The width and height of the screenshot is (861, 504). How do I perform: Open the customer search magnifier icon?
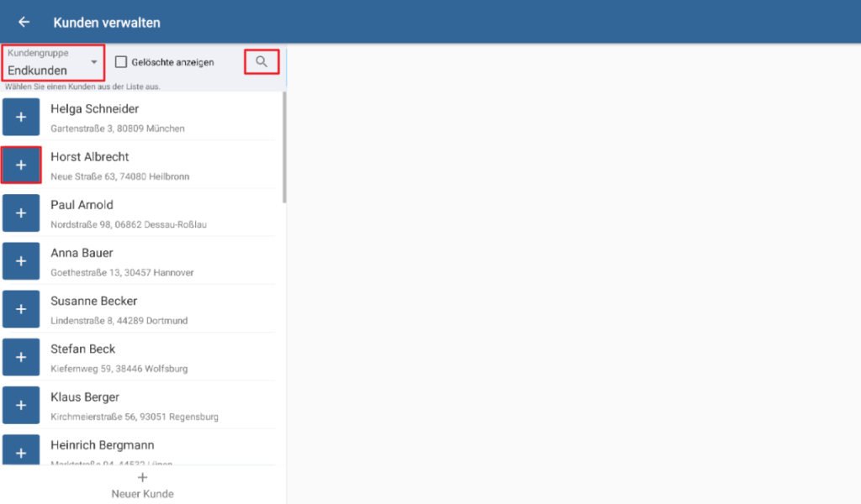pos(261,62)
